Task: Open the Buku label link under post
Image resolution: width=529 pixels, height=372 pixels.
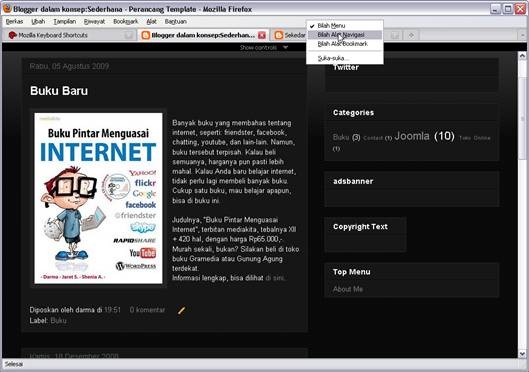Action: [x=58, y=320]
